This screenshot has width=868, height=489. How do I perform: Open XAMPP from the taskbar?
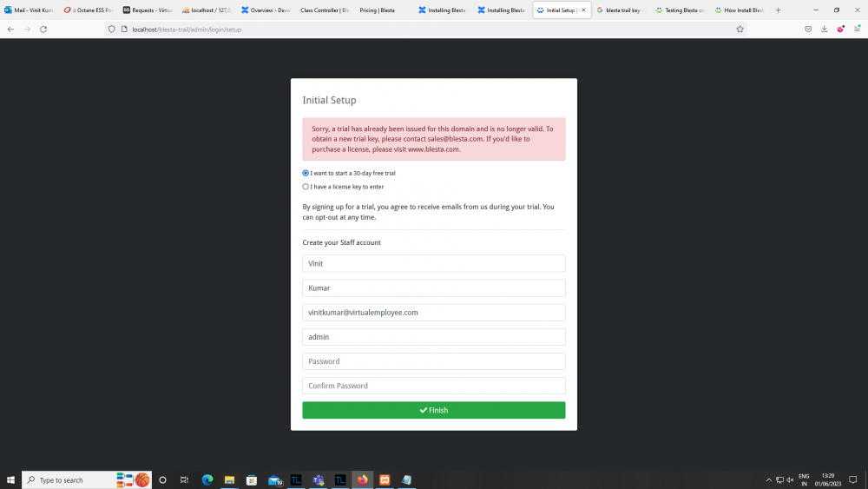click(385, 480)
